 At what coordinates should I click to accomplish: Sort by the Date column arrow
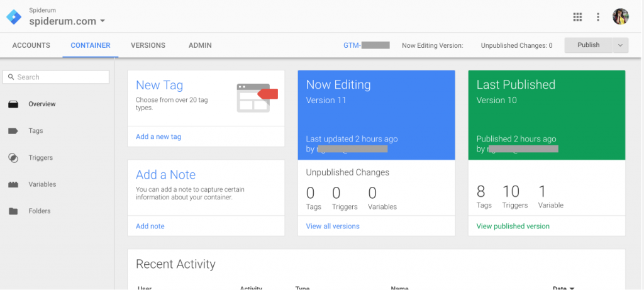click(x=571, y=288)
